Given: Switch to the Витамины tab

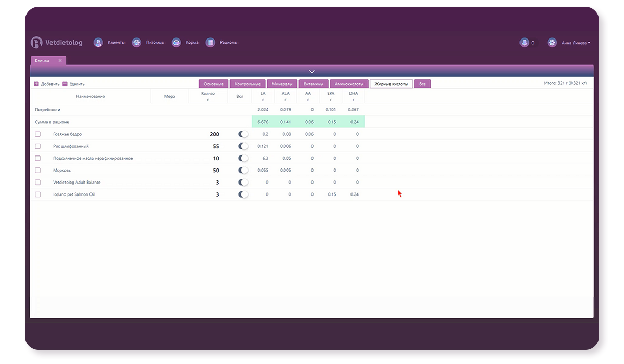Looking at the screenshot, I should point(314,84).
